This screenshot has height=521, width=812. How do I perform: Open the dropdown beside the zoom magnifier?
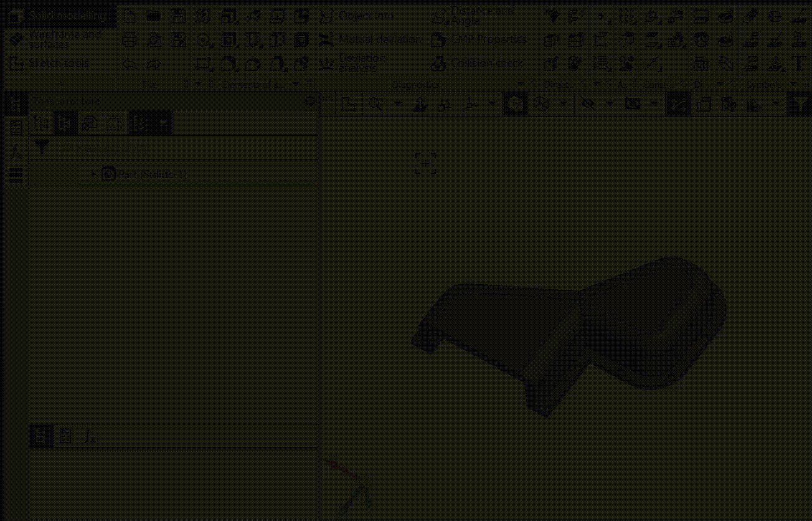397,104
